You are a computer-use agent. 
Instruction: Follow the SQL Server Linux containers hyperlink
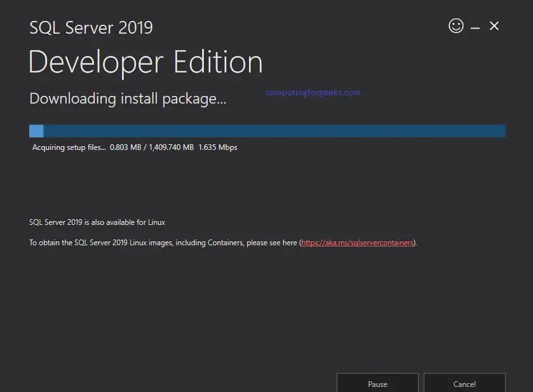coord(358,242)
